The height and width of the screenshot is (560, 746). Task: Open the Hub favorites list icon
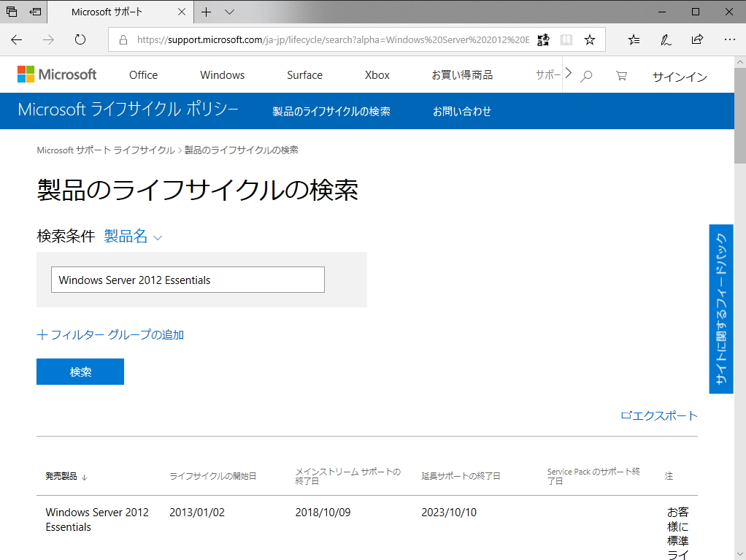[634, 39]
